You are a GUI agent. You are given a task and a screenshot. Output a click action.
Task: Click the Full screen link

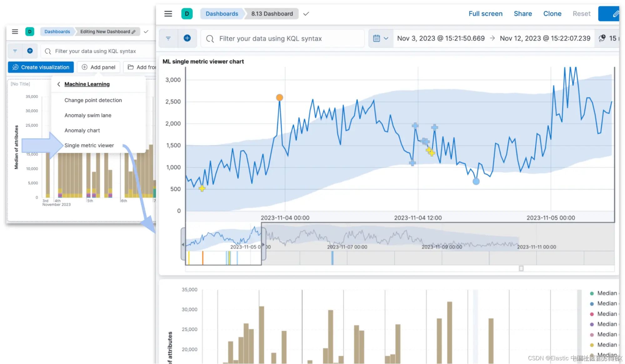click(485, 14)
